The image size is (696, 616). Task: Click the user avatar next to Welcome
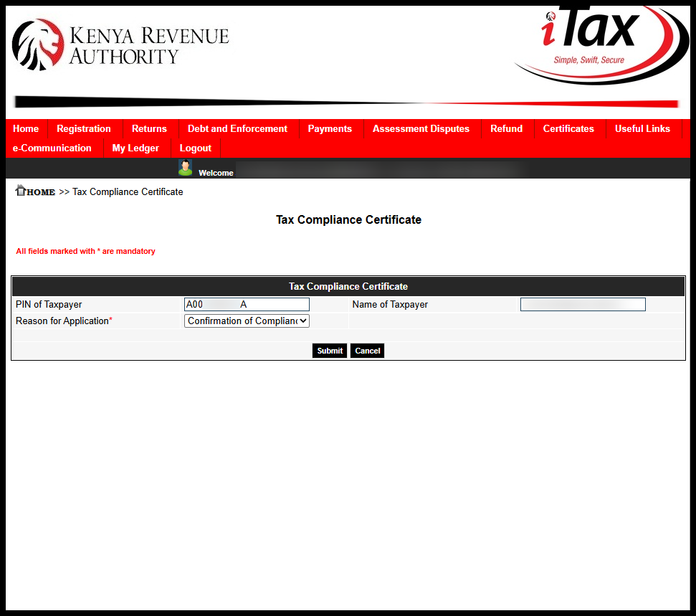[185, 166]
